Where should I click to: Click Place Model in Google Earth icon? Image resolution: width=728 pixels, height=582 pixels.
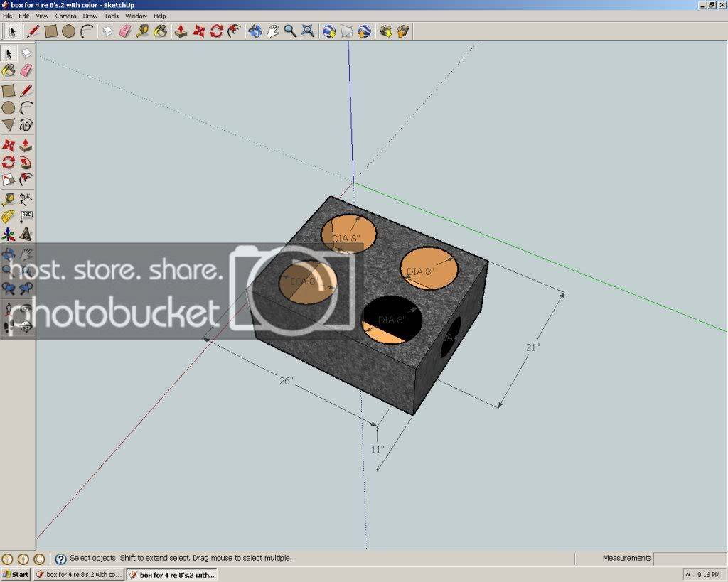coord(365,31)
